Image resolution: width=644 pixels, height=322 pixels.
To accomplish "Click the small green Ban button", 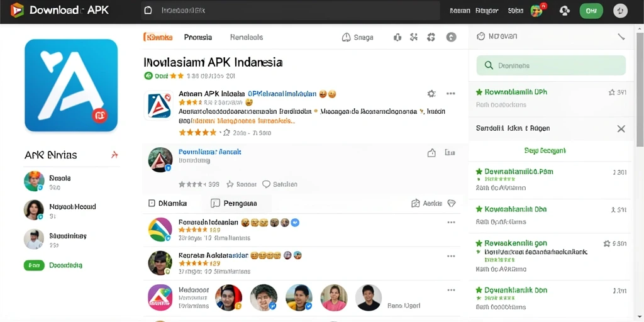I will tap(34, 265).
